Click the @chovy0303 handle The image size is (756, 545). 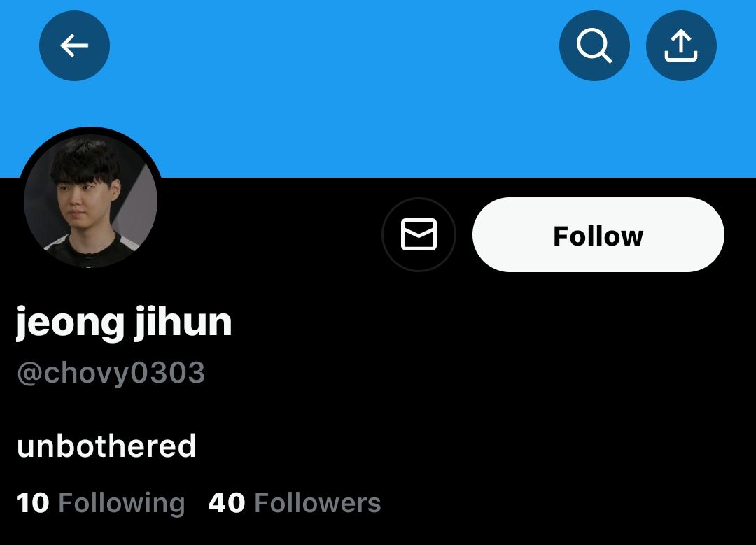click(x=111, y=372)
